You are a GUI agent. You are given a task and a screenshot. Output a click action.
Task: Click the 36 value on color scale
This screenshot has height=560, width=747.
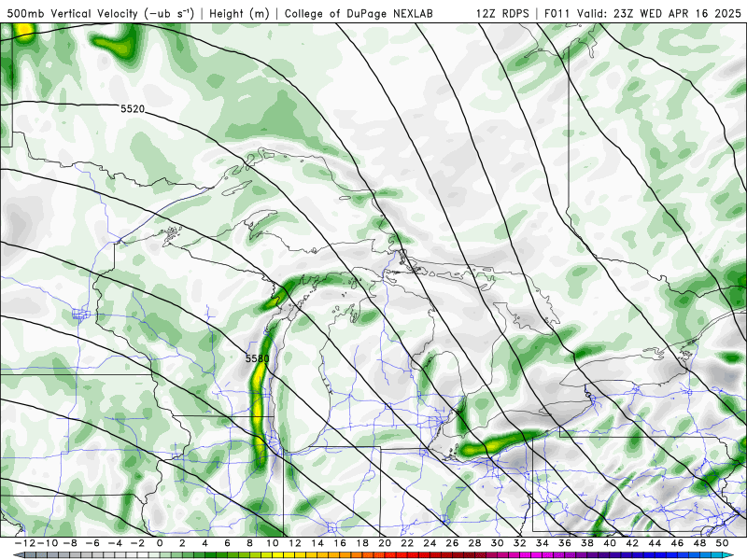565,543
